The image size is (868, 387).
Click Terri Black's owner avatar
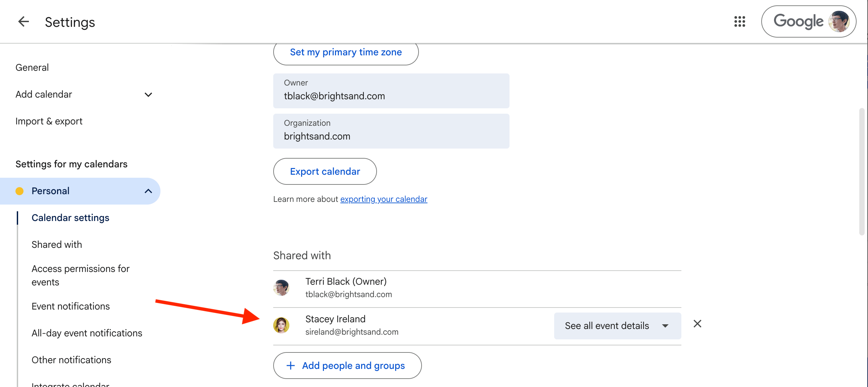tap(281, 288)
